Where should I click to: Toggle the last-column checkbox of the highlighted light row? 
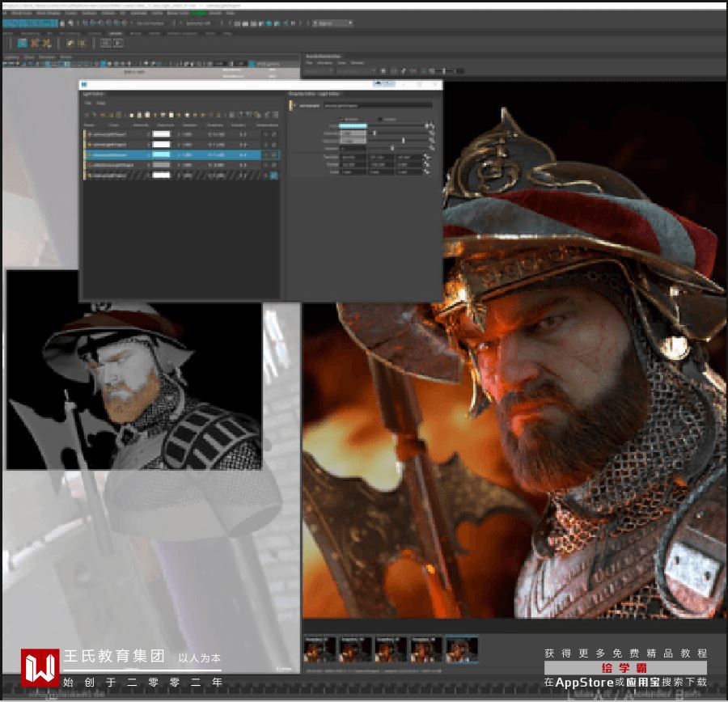click(274, 154)
